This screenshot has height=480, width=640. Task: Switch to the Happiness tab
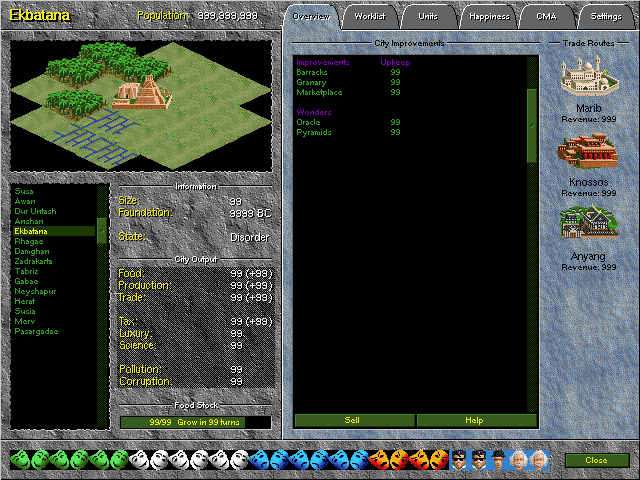pos(489,17)
